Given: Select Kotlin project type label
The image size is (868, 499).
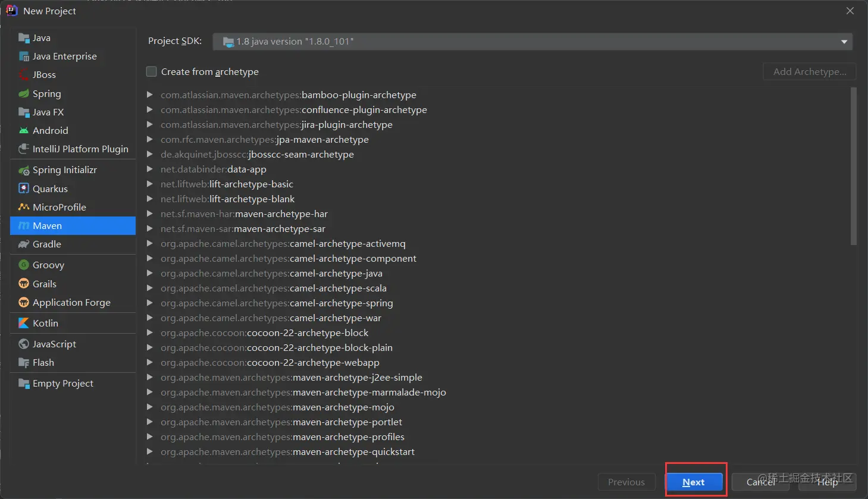Looking at the screenshot, I should point(45,324).
